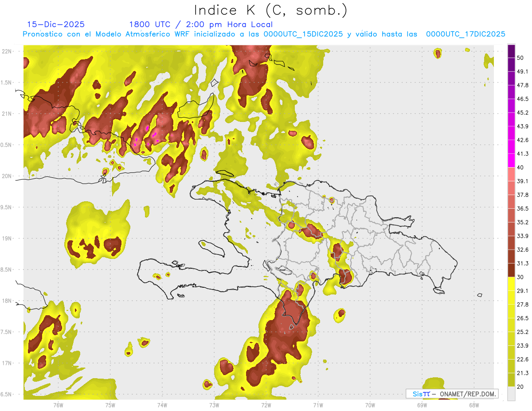The image size is (532, 411).
Task: Click the "22N" latitude axis label
Action: coord(7,51)
